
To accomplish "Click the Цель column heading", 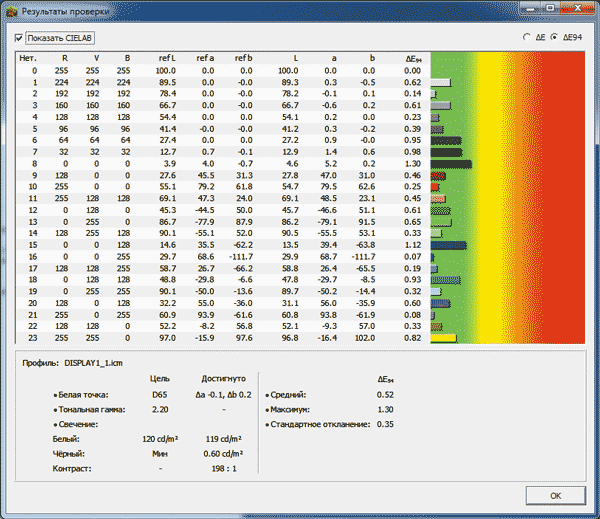I will pyautogui.click(x=160, y=379).
